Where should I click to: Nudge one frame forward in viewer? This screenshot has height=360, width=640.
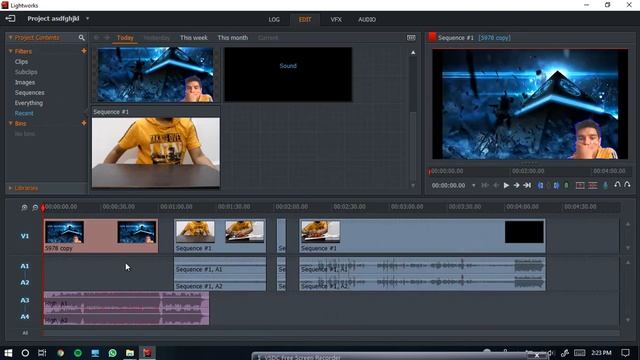[516, 185]
